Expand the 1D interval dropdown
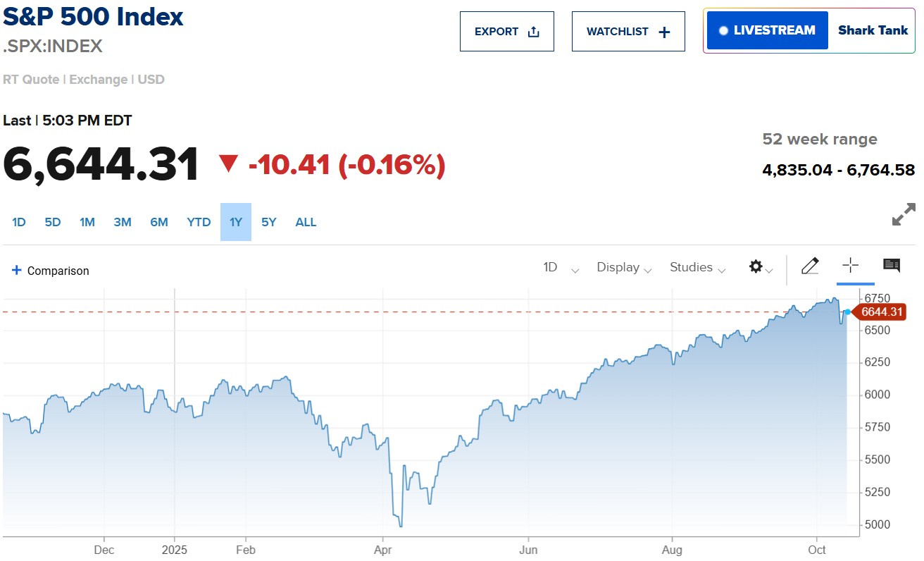924x561 pixels. click(x=561, y=268)
